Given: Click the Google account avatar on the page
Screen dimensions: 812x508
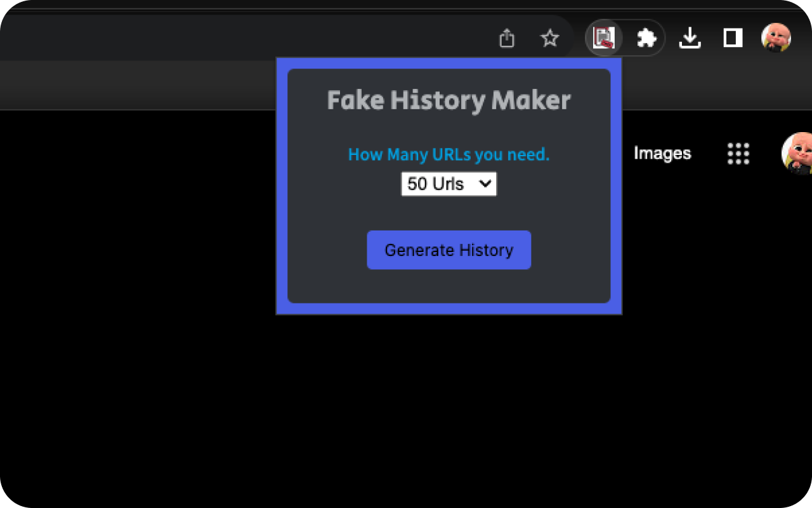Looking at the screenshot, I should 798,154.
